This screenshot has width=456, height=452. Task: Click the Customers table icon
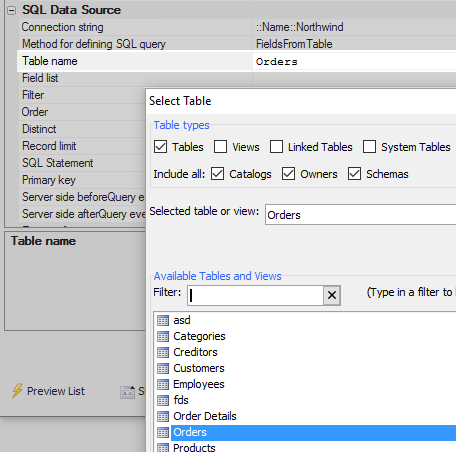[x=163, y=369]
